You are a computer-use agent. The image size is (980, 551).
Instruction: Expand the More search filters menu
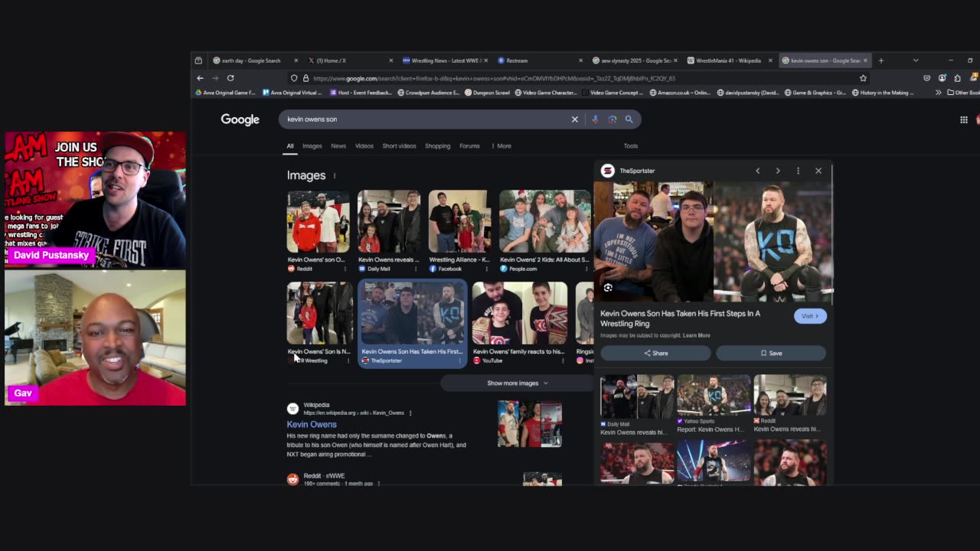click(x=501, y=146)
